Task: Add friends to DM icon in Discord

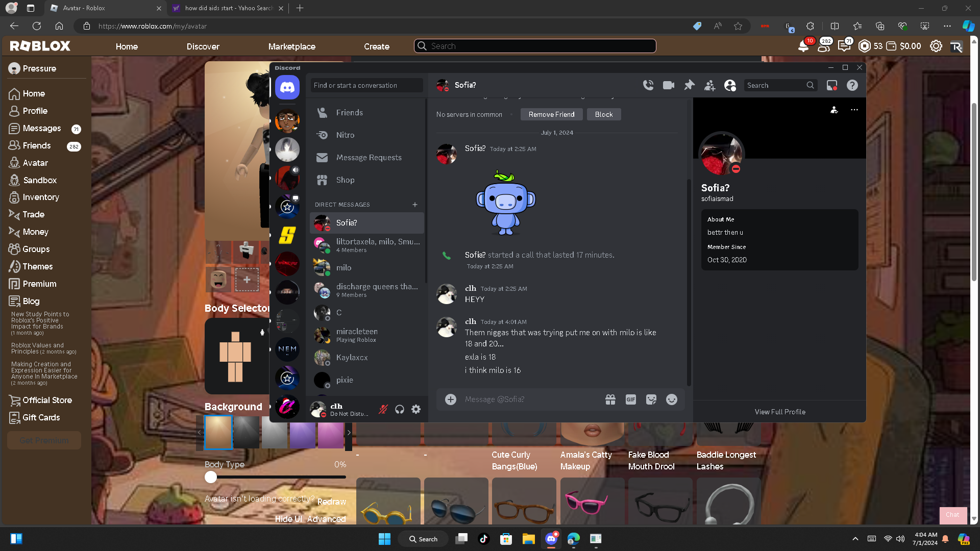Action: coord(709,85)
